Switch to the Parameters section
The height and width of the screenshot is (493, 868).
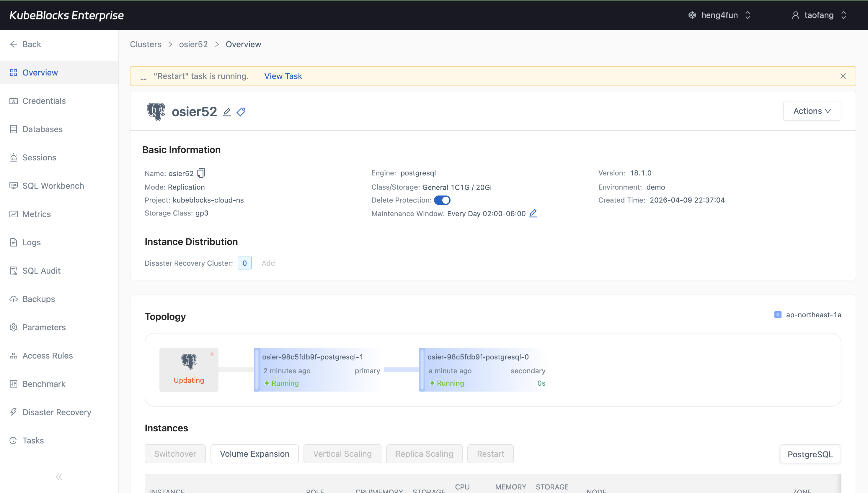click(44, 327)
